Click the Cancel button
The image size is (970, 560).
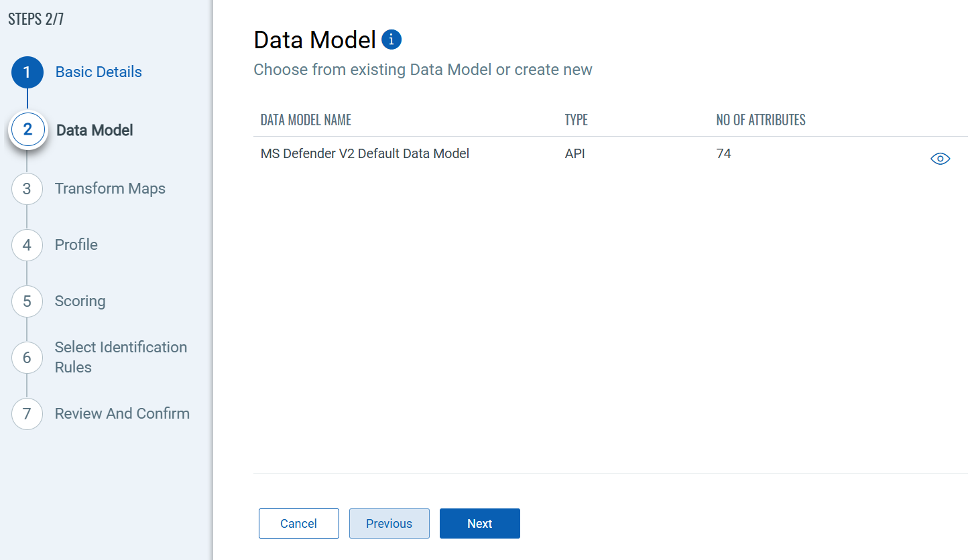coord(299,524)
